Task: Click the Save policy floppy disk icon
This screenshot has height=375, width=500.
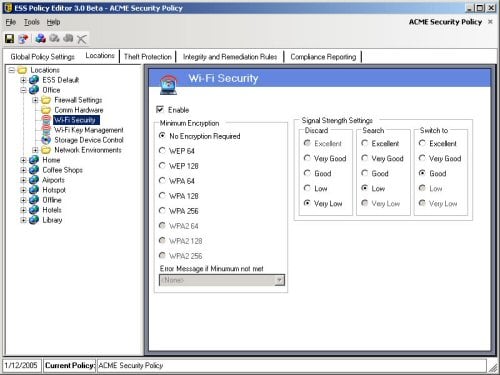Action: coord(10,39)
